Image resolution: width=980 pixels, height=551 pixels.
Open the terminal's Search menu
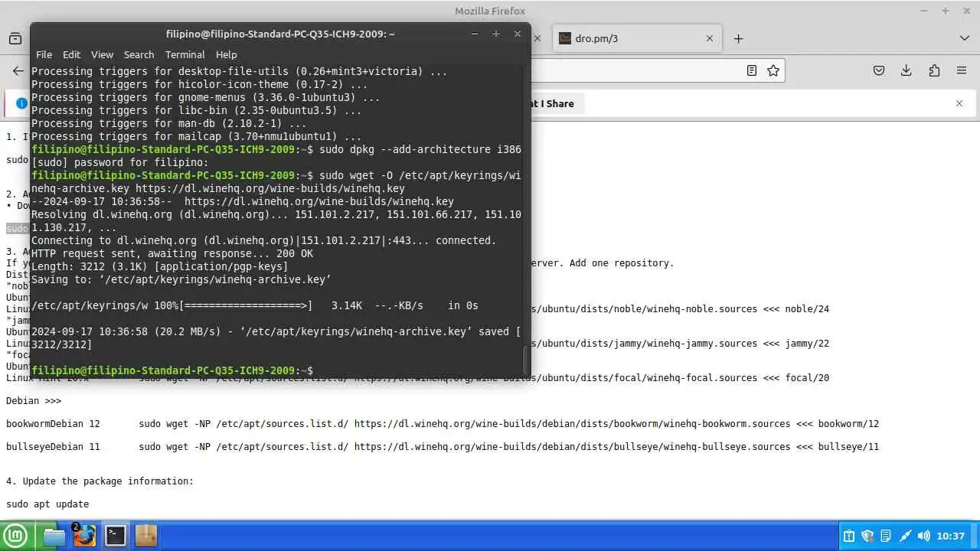click(x=139, y=54)
